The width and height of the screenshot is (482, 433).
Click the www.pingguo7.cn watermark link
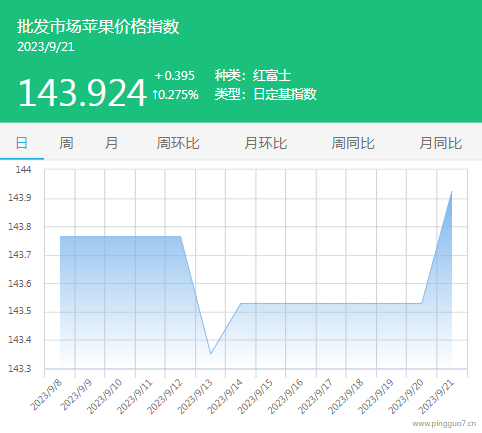coord(444,424)
